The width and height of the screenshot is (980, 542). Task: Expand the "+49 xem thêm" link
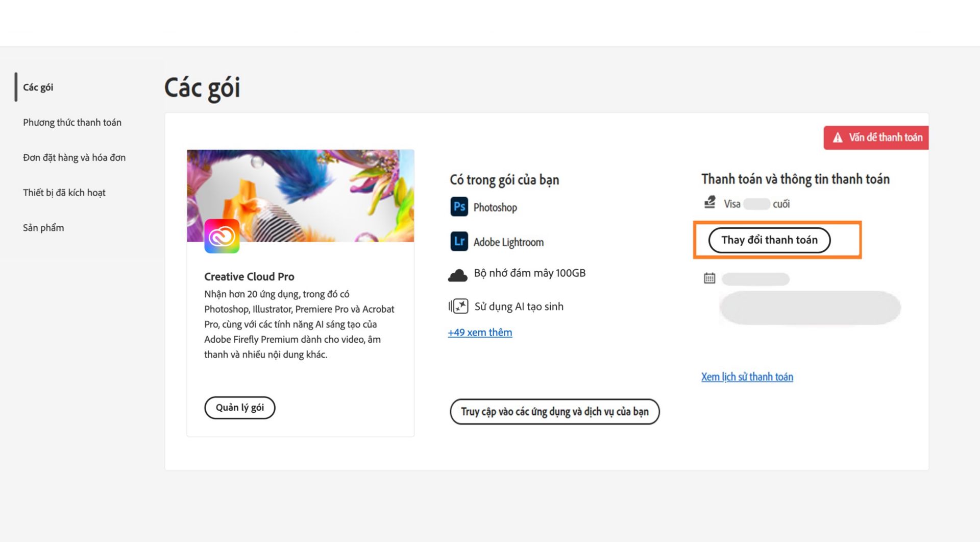click(x=480, y=333)
